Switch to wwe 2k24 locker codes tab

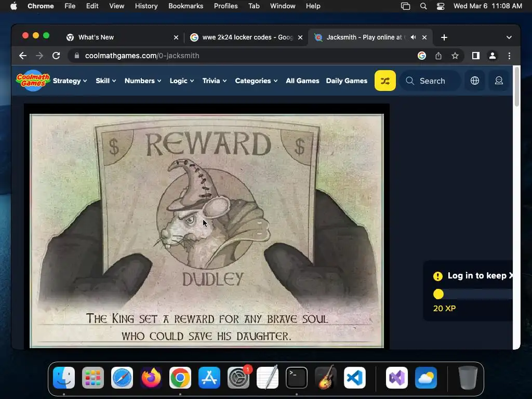click(x=246, y=37)
